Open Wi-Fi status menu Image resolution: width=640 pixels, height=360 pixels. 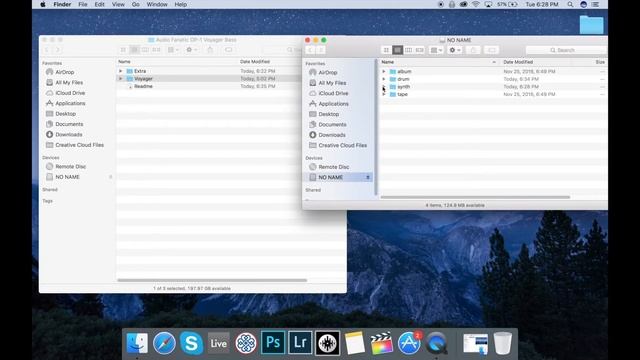pos(476,4)
